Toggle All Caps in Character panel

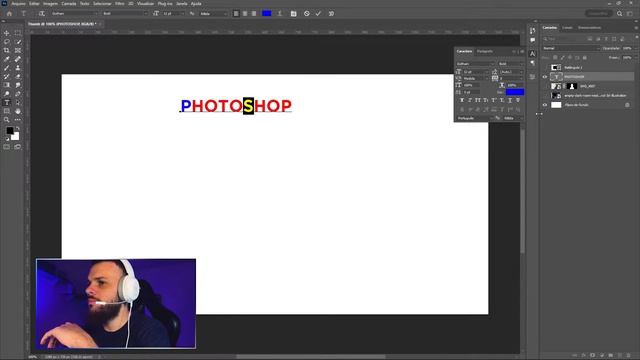[478, 100]
